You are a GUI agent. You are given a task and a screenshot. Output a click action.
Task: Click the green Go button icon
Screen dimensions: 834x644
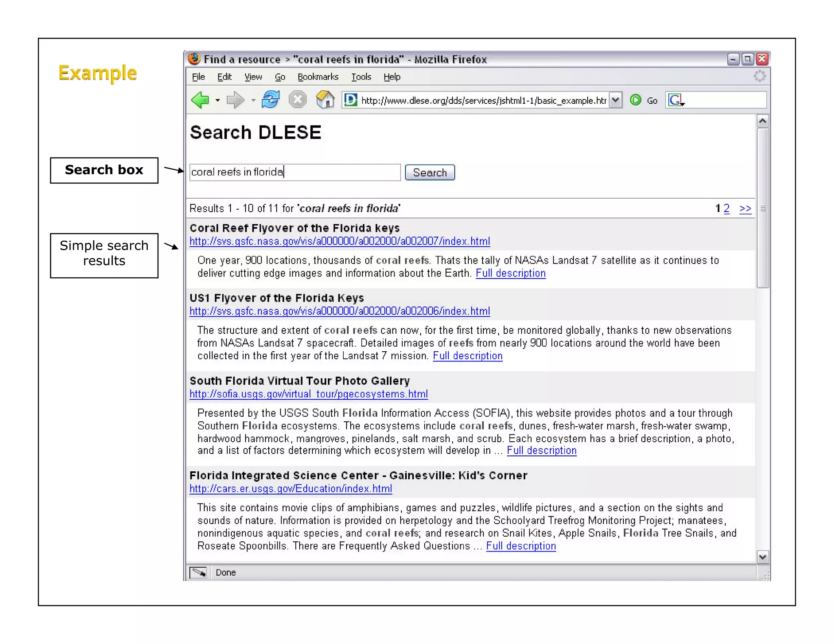pos(635,100)
